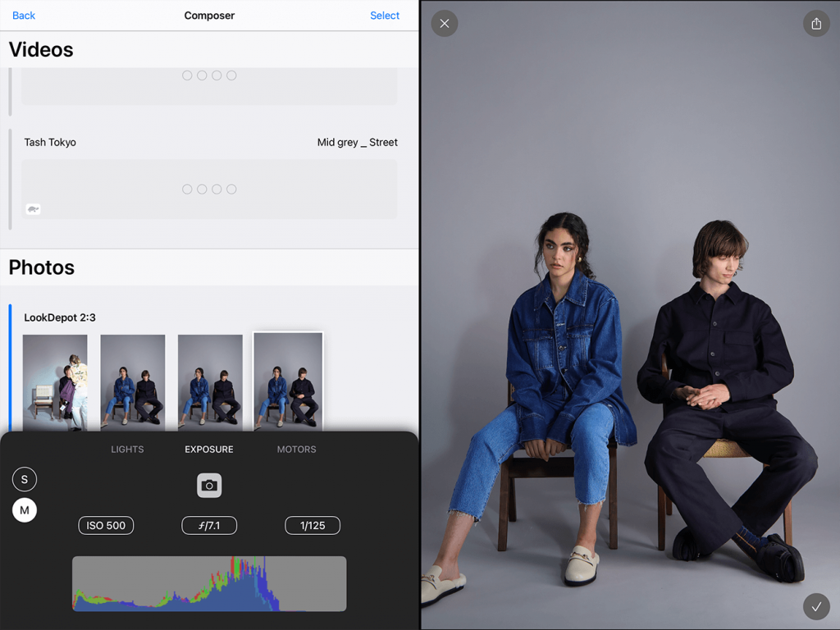Select the Mid grey _ Street label

(x=358, y=143)
